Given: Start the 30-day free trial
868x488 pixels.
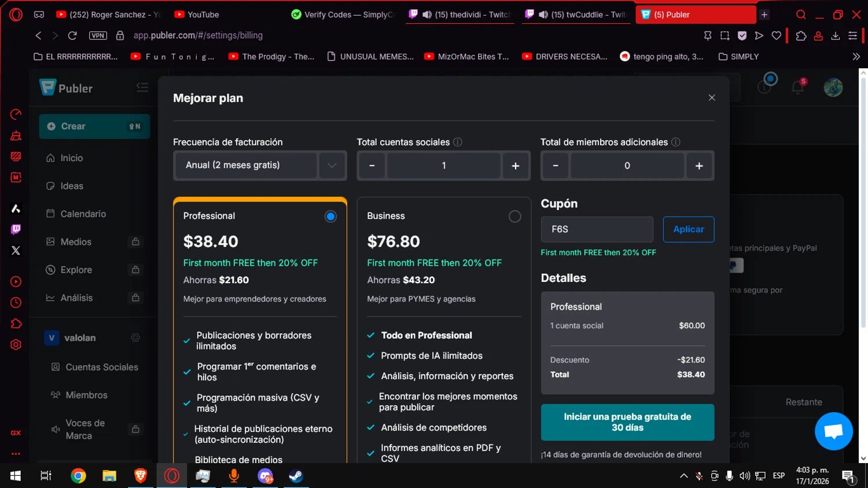Looking at the screenshot, I should click(x=627, y=422).
